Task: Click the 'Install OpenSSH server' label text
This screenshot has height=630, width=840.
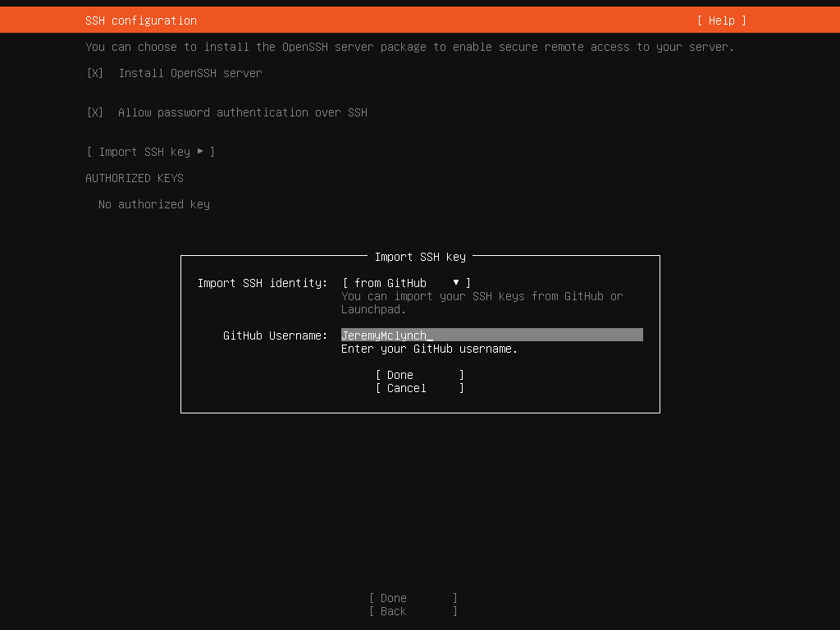Action: tap(190, 73)
